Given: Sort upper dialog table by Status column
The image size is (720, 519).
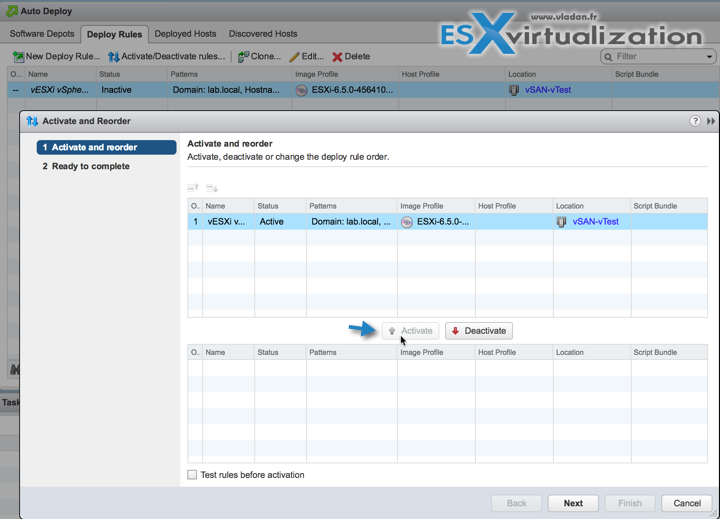Looking at the screenshot, I should [280, 206].
